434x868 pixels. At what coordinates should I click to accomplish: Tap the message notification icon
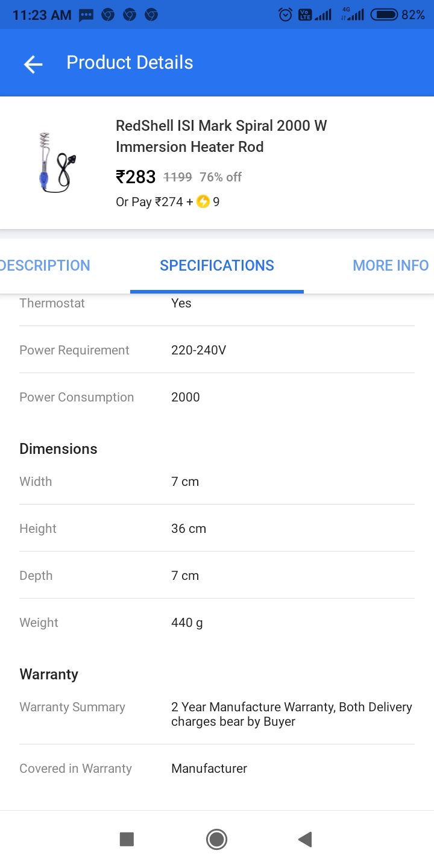(x=86, y=15)
